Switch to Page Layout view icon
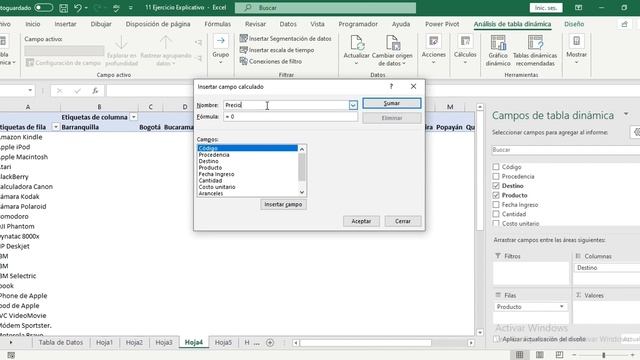The width and height of the screenshot is (640, 360). [x=540, y=355]
